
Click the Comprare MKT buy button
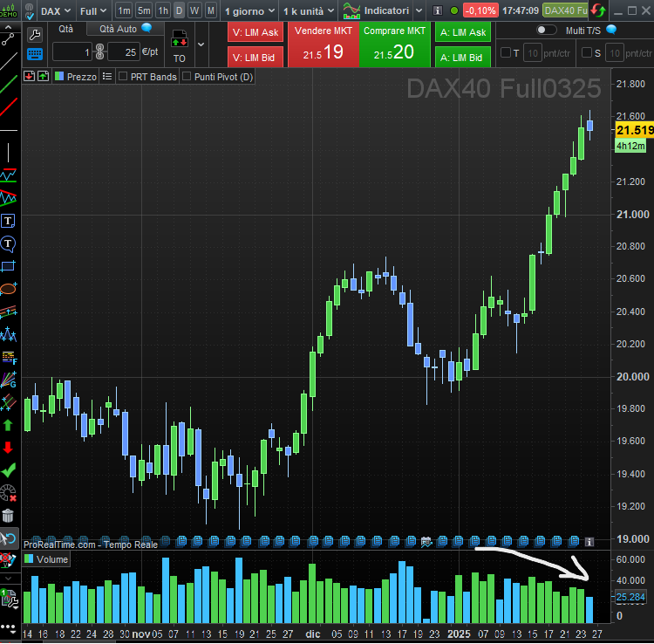pyautogui.click(x=394, y=44)
